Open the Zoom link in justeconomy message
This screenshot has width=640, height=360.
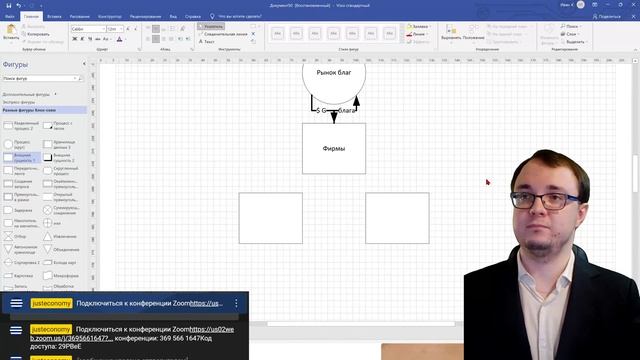click(x=212, y=329)
